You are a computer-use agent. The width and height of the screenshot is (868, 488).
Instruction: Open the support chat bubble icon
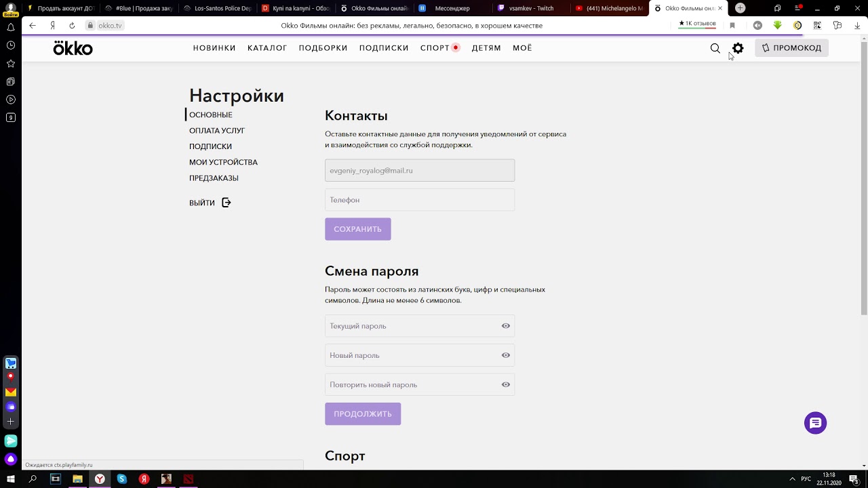(815, 423)
